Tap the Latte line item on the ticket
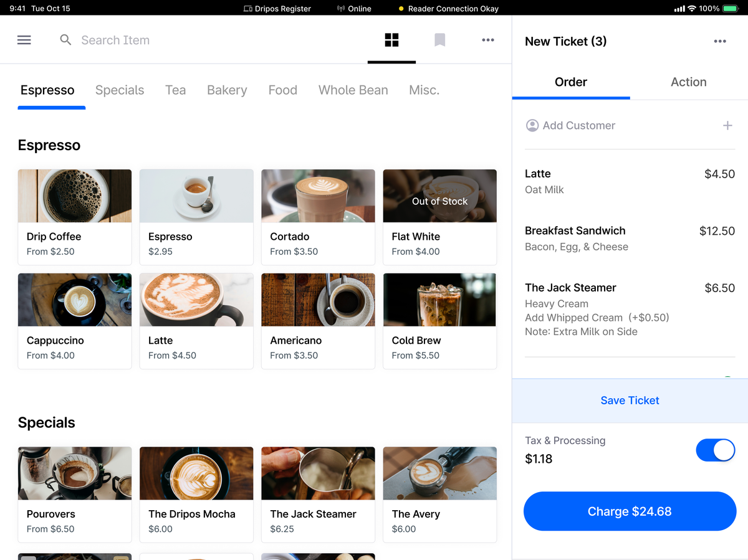This screenshot has height=560, width=748. (x=630, y=181)
